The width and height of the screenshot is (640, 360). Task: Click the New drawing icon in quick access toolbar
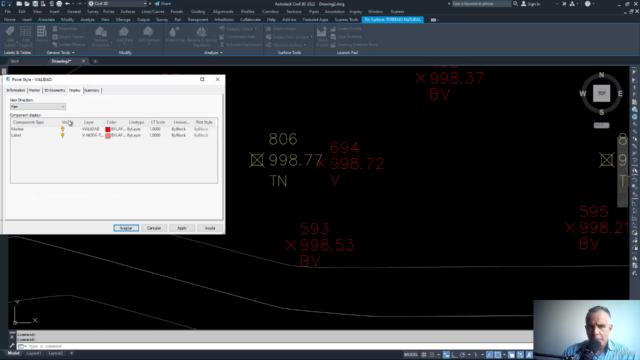(19, 4)
